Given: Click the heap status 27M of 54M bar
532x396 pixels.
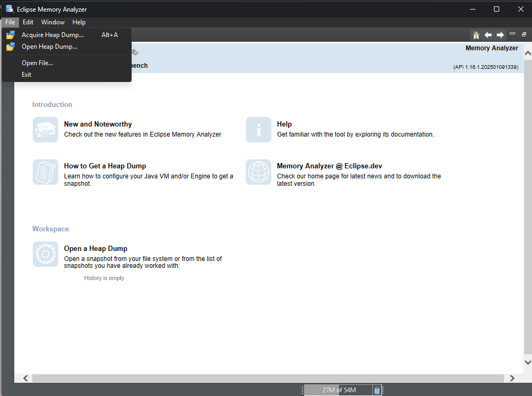Looking at the screenshot, I should click(338, 390).
